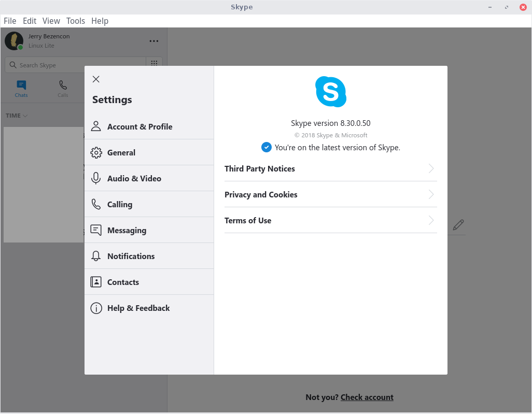Viewport: 532px width, 414px height.
Task: Open Third Party Notices text
Action: [260, 169]
